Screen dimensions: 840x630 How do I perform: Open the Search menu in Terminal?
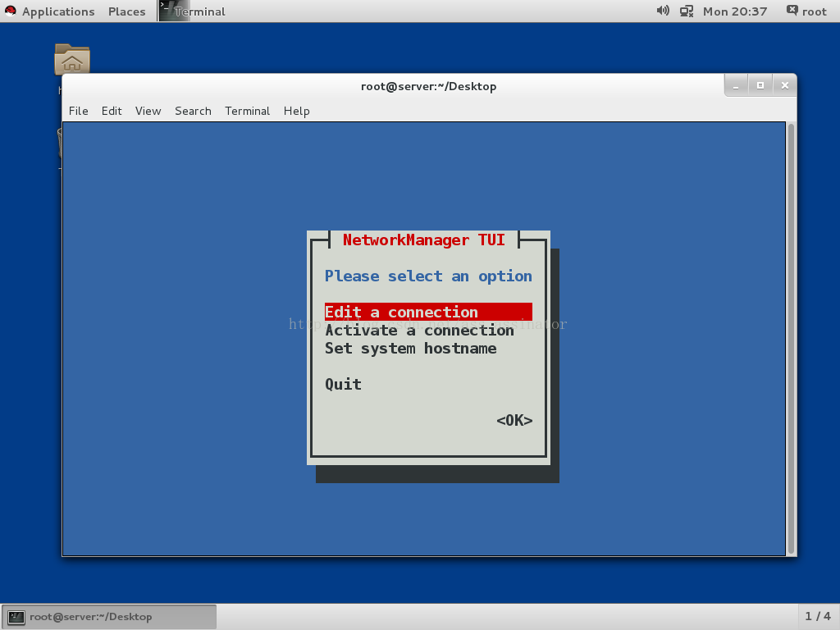tap(193, 111)
